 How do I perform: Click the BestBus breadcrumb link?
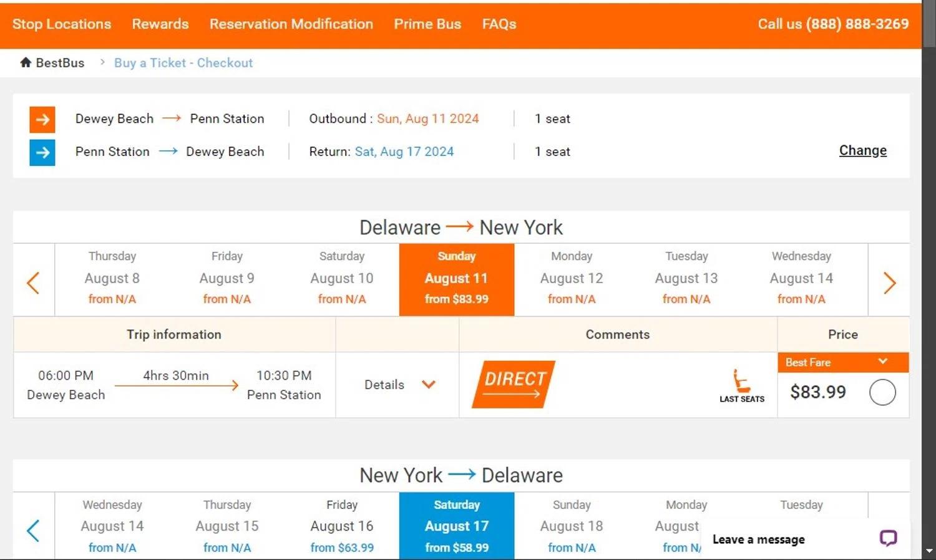[x=60, y=62]
